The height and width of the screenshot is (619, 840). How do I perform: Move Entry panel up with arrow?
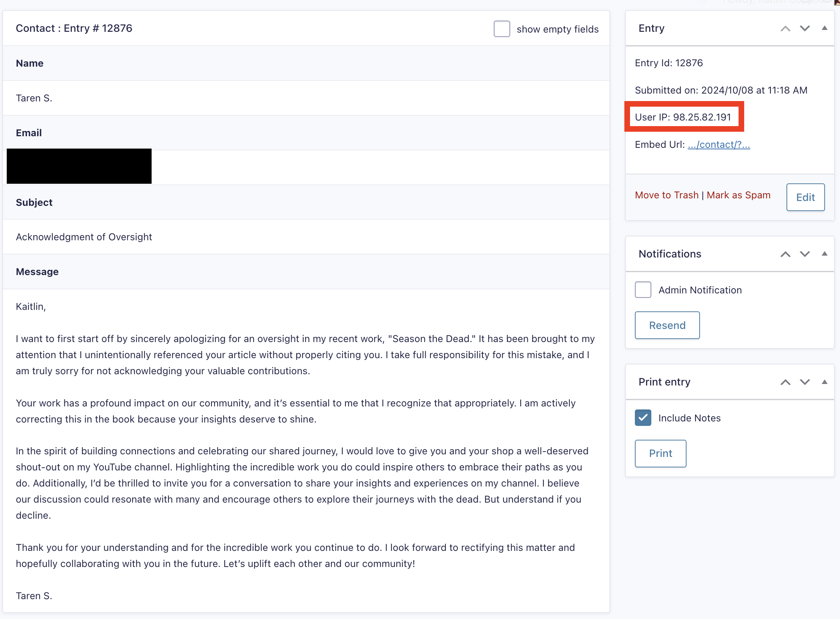pos(785,29)
